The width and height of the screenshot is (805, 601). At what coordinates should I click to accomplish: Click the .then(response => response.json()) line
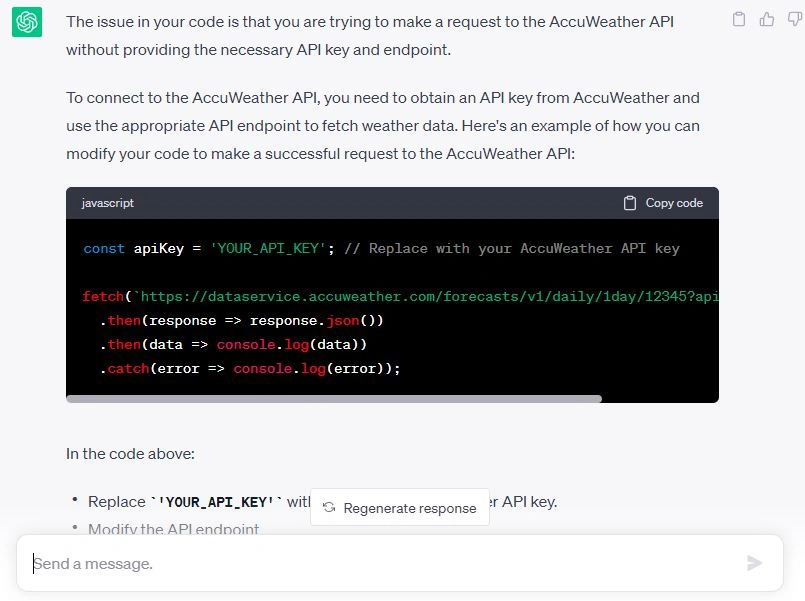[x=241, y=320]
